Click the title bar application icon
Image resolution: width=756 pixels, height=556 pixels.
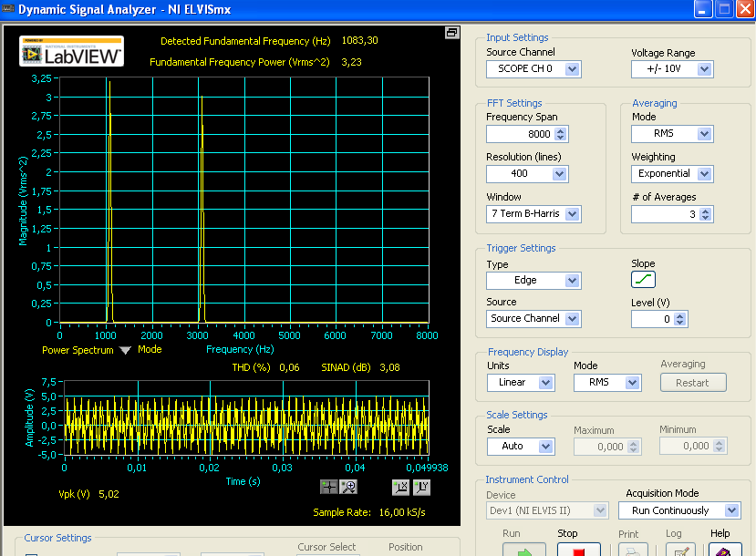click(8, 9)
